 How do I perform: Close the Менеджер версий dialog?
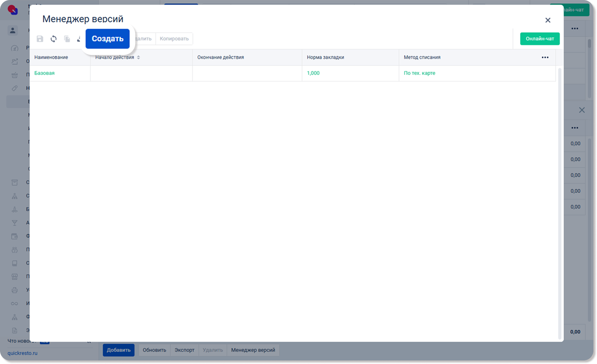point(548,20)
